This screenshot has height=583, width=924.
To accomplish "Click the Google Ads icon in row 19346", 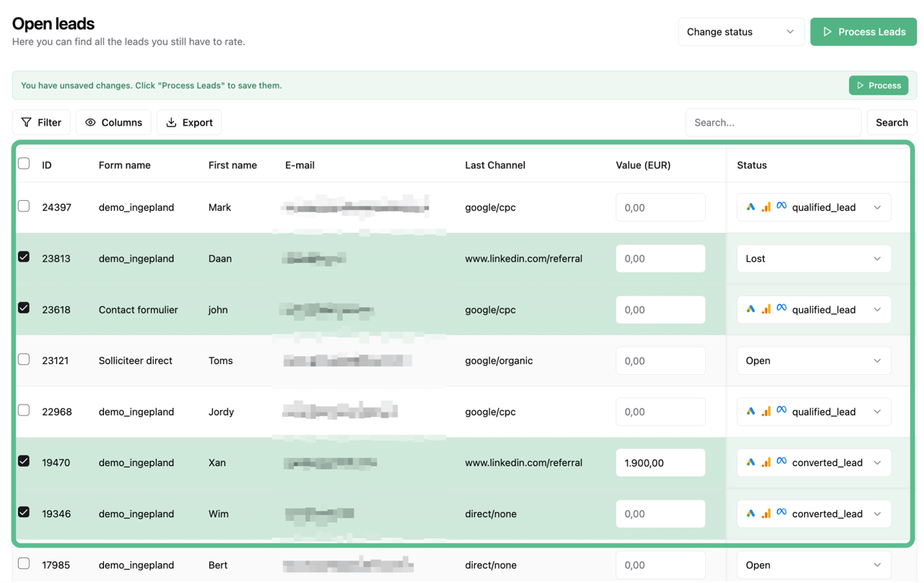I will click(751, 514).
